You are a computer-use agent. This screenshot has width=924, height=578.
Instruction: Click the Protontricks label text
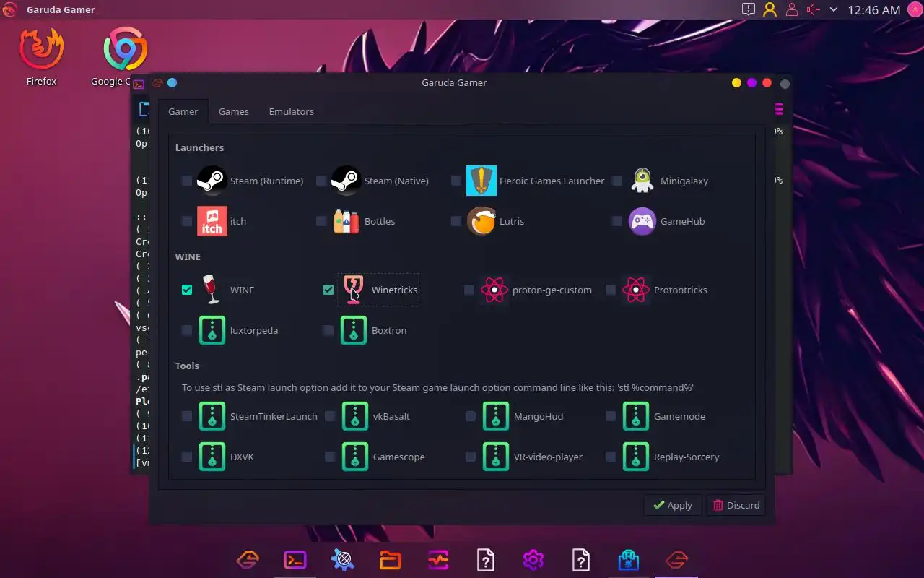680,290
